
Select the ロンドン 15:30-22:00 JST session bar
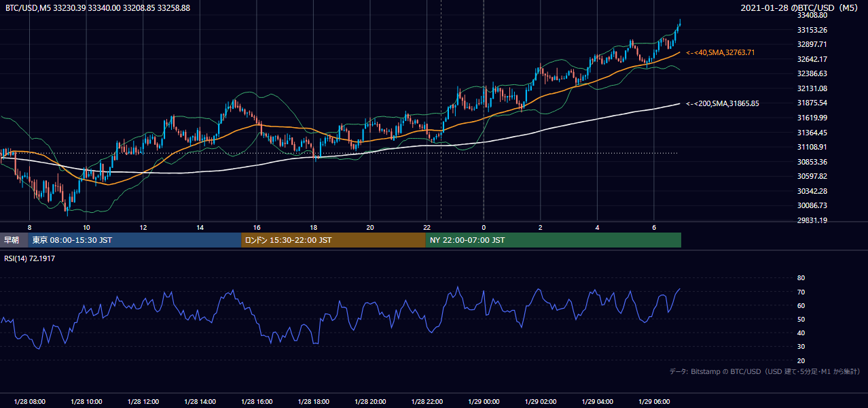(x=333, y=240)
